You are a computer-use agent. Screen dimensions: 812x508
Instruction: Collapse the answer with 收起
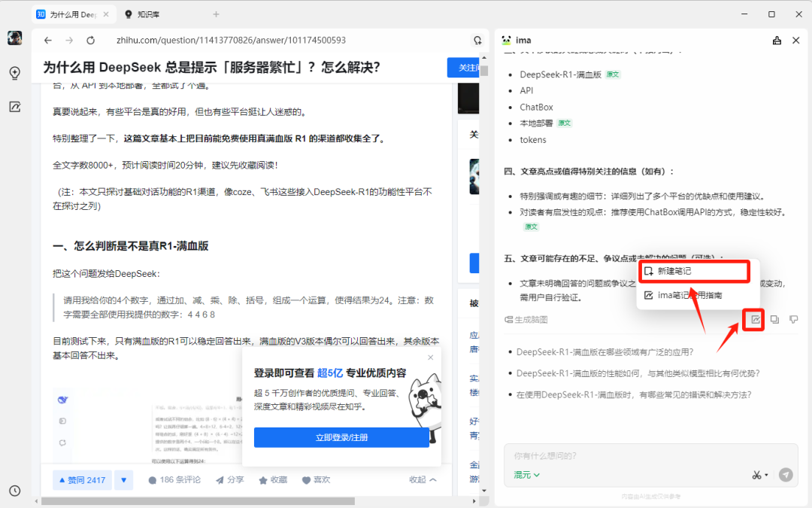423,480
